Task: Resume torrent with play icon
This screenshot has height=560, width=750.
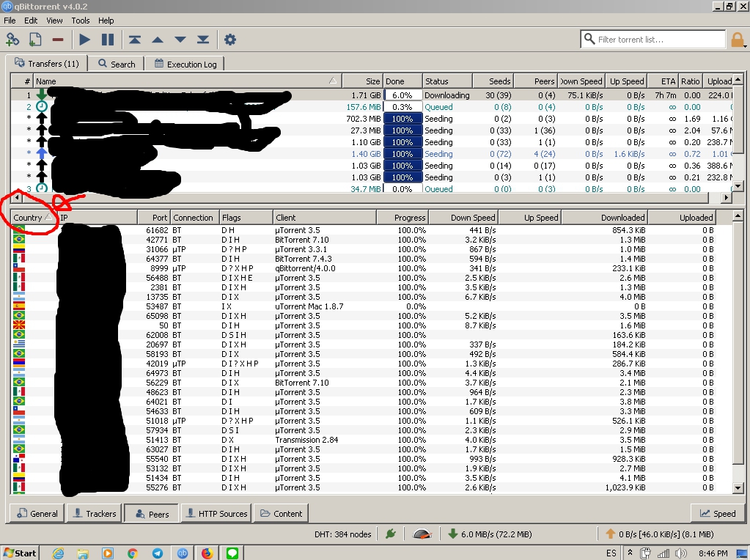Action: [x=84, y=40]
